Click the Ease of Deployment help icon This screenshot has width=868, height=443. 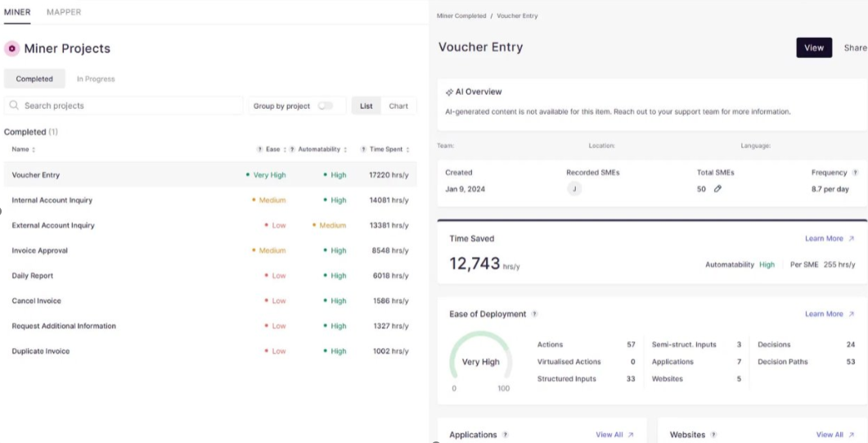tap(534, 314)
